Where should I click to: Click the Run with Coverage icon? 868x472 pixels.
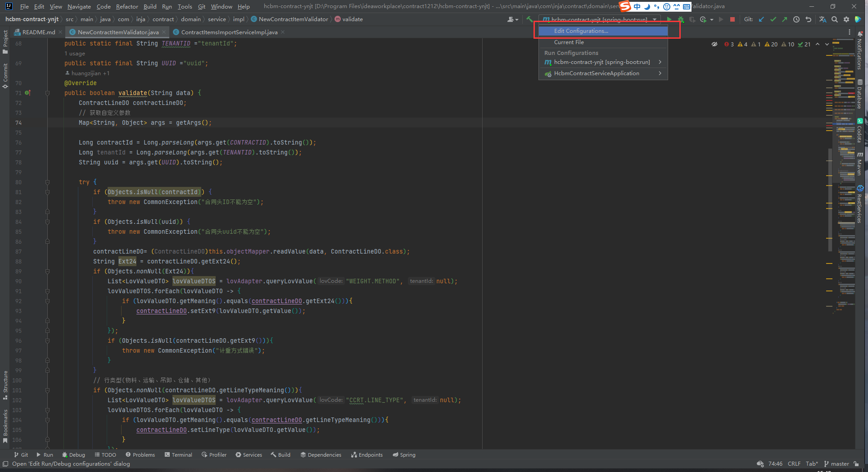pos(692,19)
